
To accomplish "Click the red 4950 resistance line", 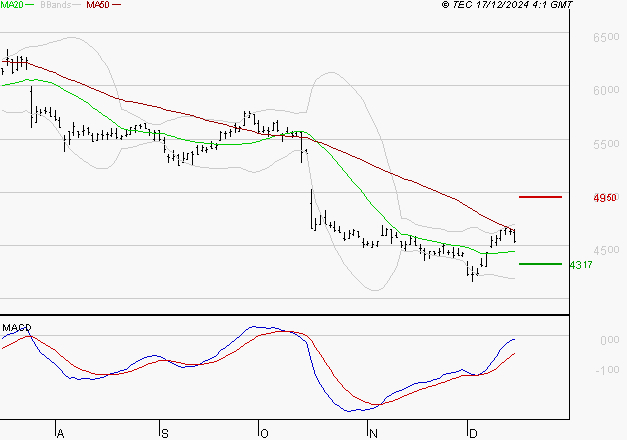I will click(540, 197).
